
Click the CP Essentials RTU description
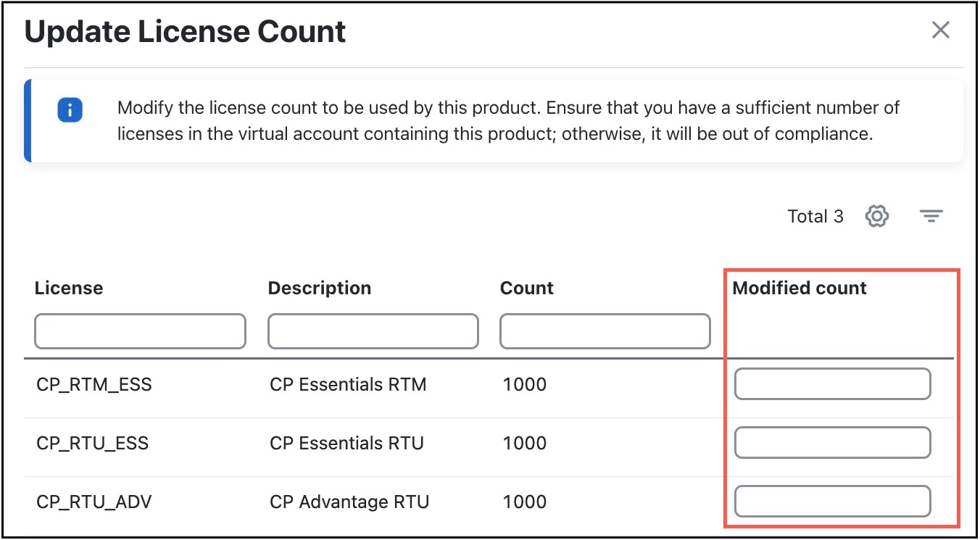[x=346, y=443]
